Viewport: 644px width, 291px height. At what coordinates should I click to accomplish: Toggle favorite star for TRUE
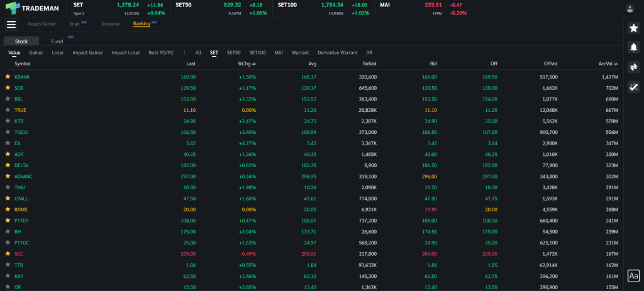(x=8, y=110)
